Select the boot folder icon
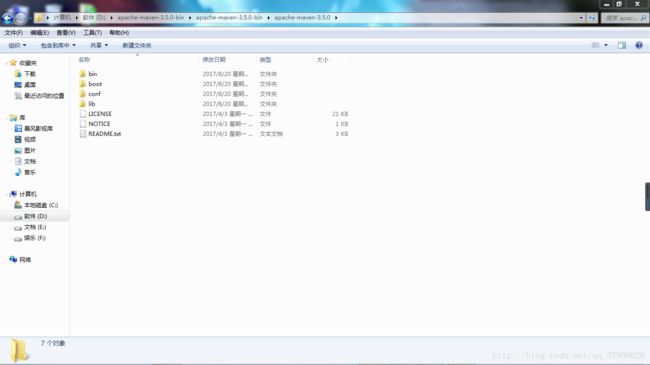 pyautogui.click(x=83, y=84)
